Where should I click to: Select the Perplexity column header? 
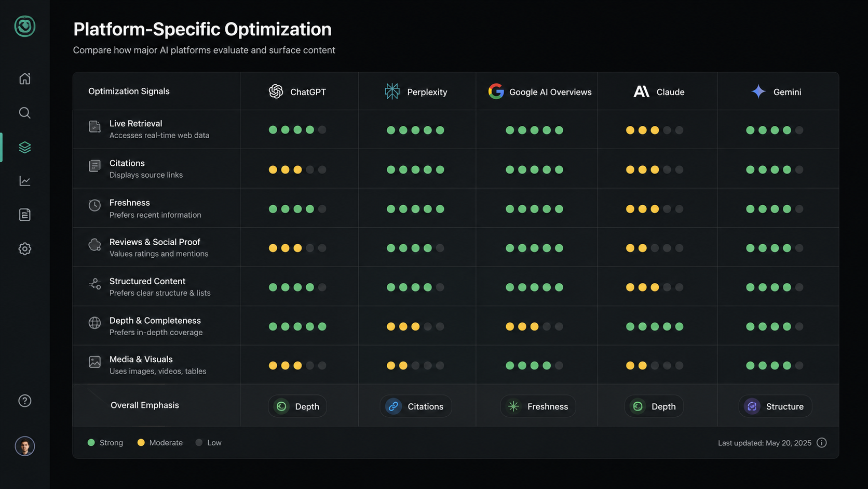pos(417,91)
